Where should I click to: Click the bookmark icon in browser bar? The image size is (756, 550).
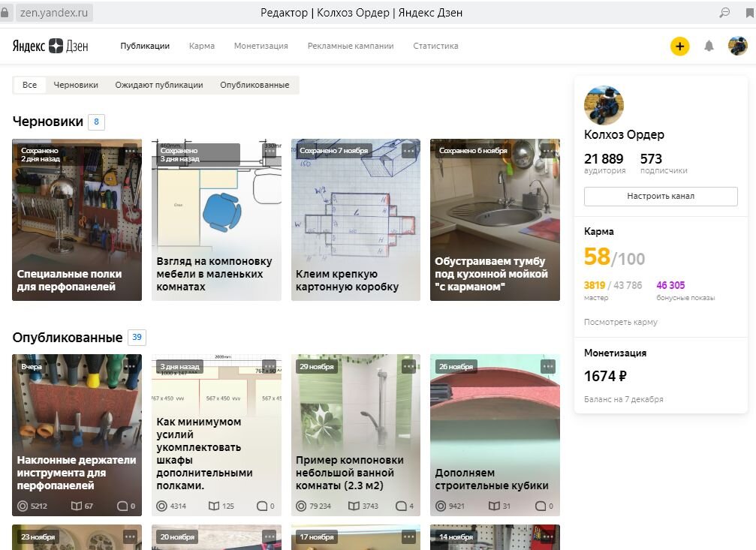[x=750, y=13]
